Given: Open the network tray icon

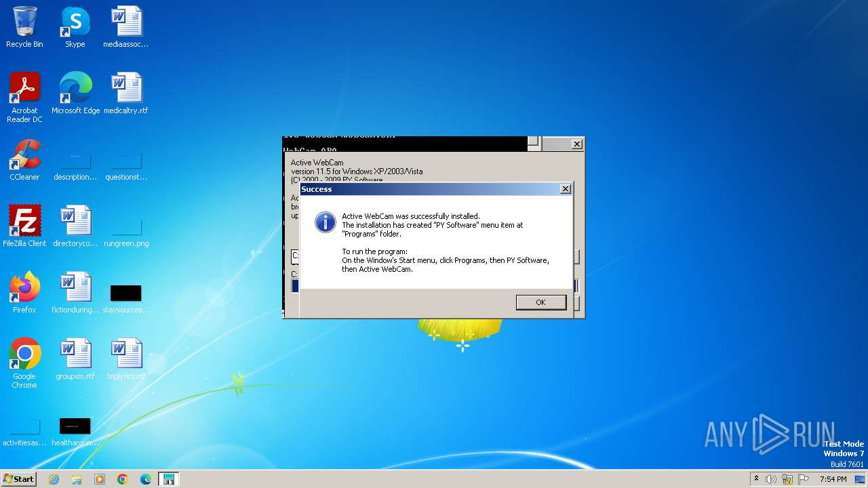Looking at the screenshot, I should tap(787, 479).
